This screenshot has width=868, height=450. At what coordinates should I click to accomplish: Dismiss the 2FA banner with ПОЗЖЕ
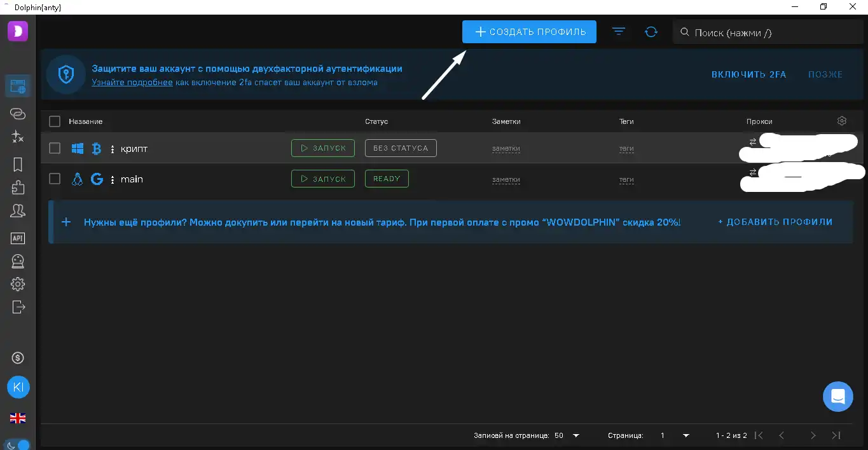[x=825, y=74]
